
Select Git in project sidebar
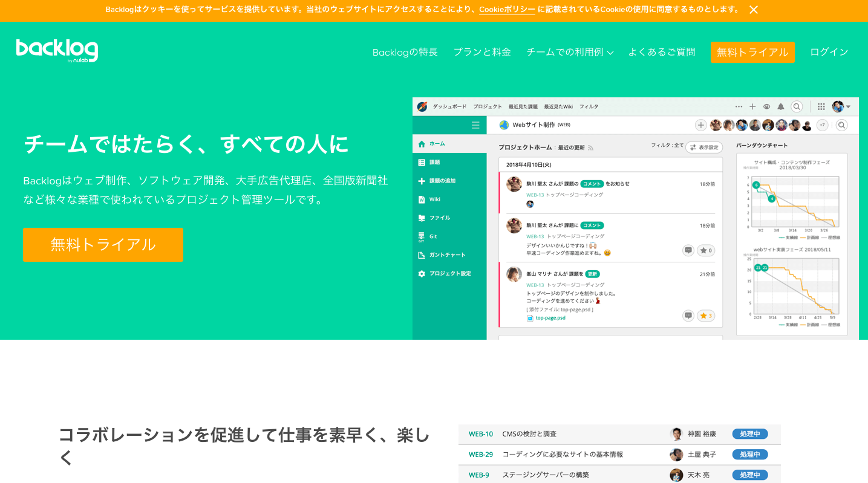click(449, 236)
